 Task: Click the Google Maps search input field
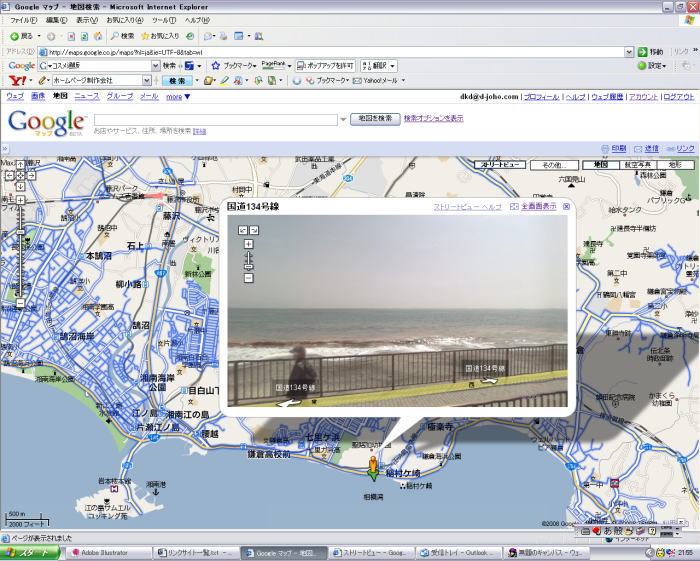216,119
